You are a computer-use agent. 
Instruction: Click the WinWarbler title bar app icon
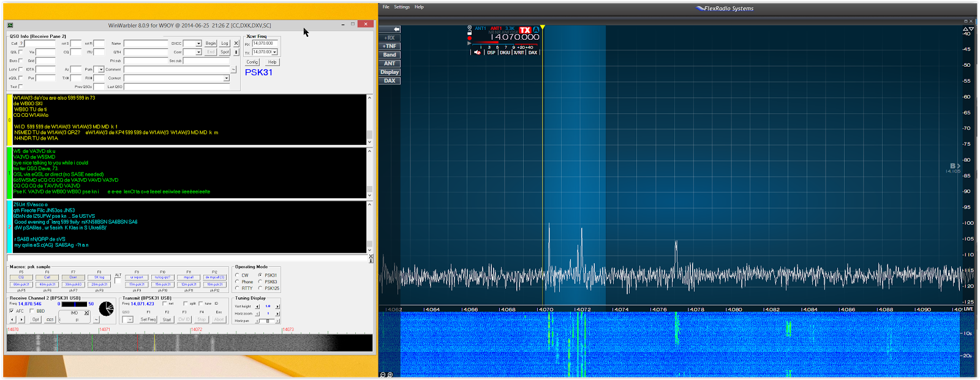click(10, 25)
